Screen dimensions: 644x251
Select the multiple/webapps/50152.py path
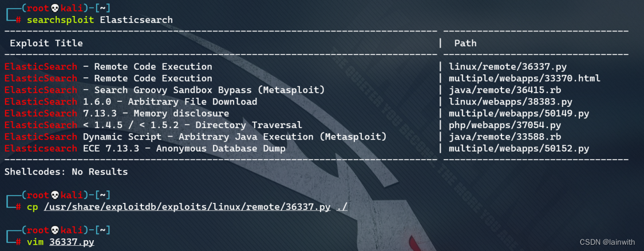point(519,149)
